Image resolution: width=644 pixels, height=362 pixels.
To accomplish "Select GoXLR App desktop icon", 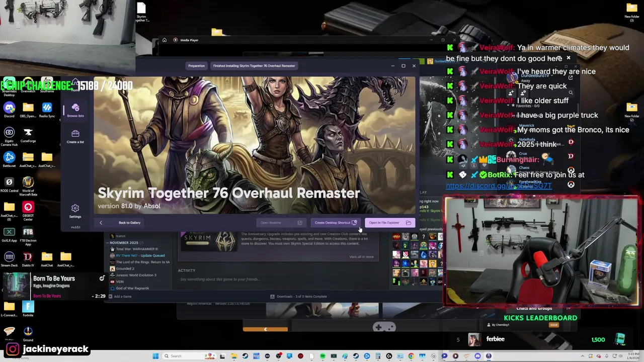I will click(x=9, y=234).
